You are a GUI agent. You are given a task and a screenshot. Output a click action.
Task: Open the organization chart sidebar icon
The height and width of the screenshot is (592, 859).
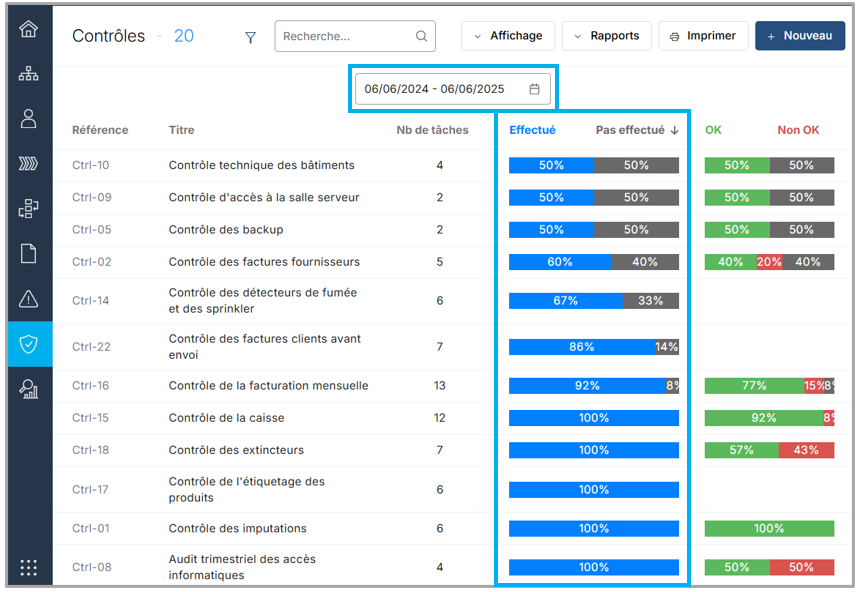pyautogui.click(x=28, y=74)
